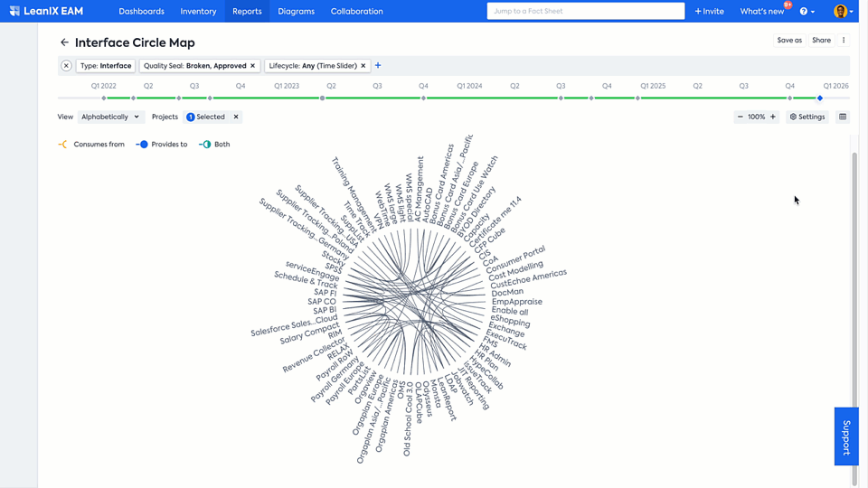The image size is (868, 488).
Task: Open the Inventory menu
Action: [x=198, y=11]
